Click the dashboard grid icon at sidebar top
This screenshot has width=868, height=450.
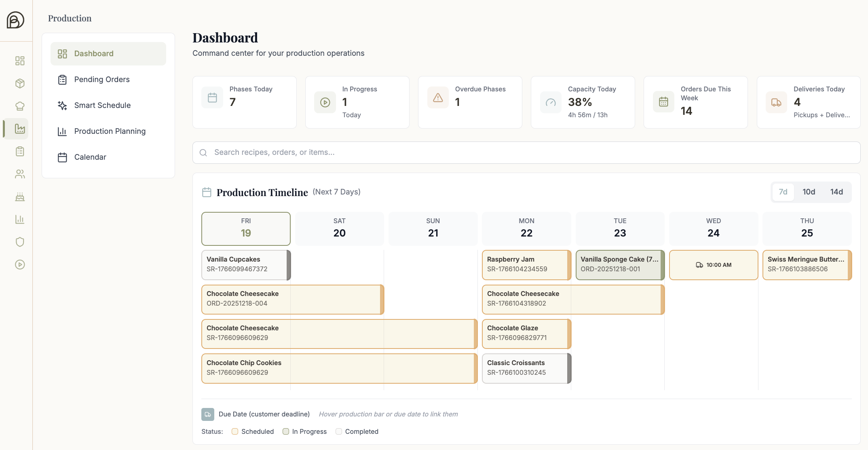19,61
